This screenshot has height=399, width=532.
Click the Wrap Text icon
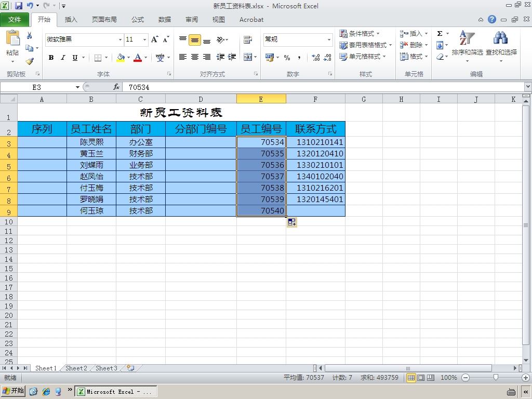[248, 39]
